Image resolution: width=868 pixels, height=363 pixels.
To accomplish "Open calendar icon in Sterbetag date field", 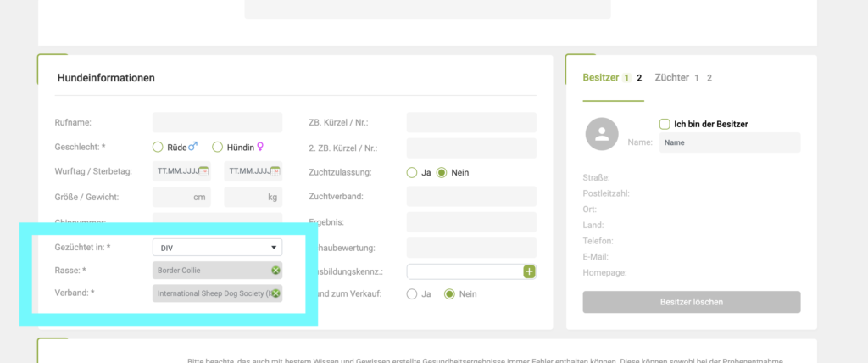I will (275, 172).
